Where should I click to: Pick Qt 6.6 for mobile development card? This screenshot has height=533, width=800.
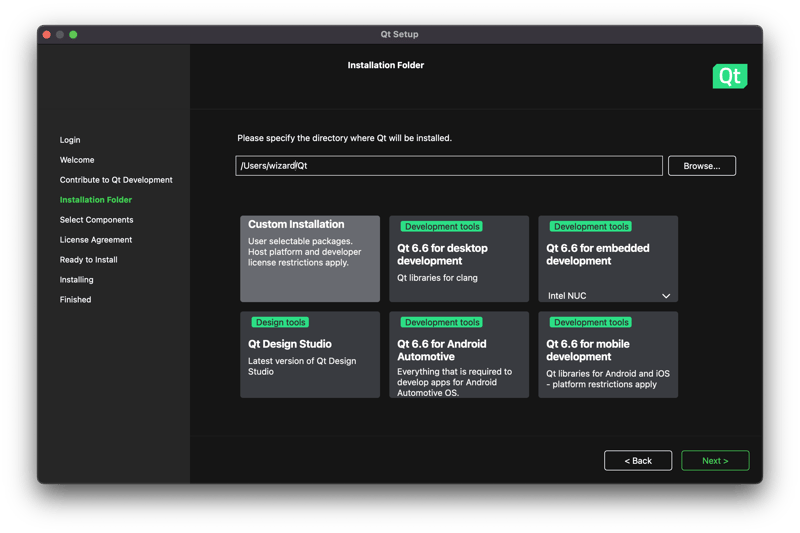click(608, 354)
